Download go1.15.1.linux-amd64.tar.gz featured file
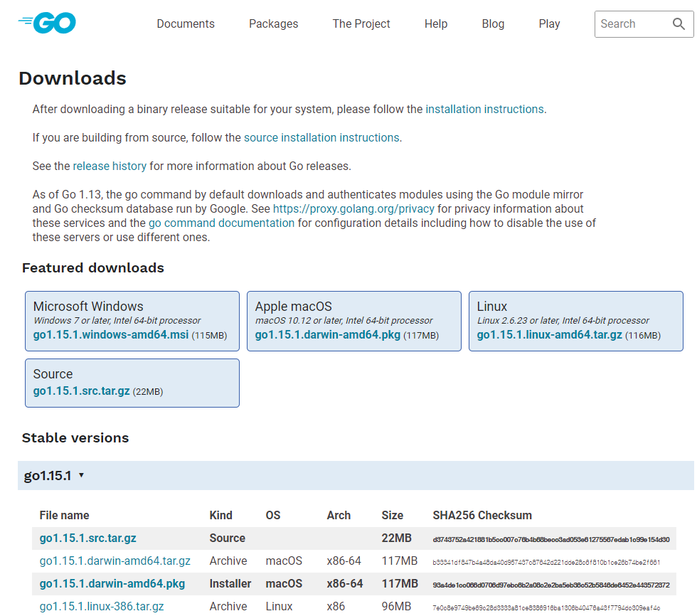697x616 pixels. coord(549,334)
